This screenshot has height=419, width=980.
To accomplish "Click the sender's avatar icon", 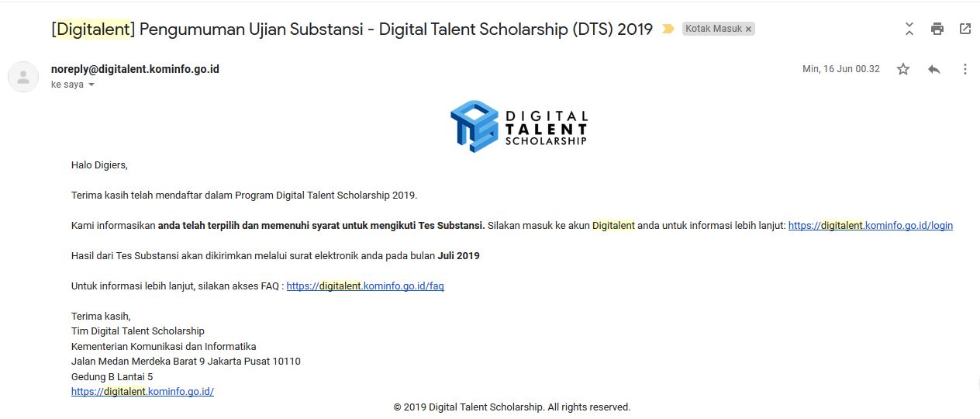I will click(x=23, y=77).
